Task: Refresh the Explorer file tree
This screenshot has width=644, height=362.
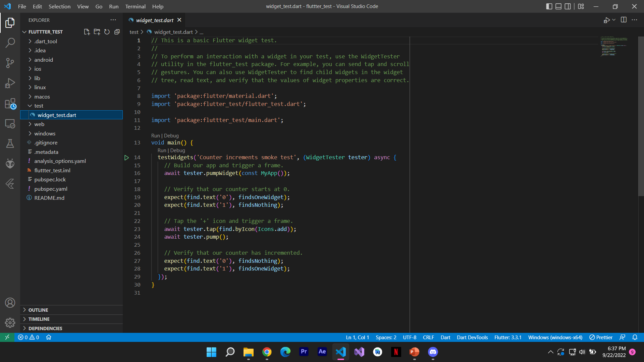Action: click(x=107, y=32)
